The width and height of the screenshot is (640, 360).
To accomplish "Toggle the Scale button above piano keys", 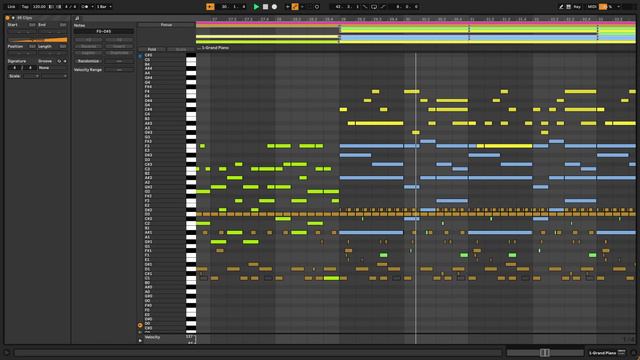I will pos(181,49).
